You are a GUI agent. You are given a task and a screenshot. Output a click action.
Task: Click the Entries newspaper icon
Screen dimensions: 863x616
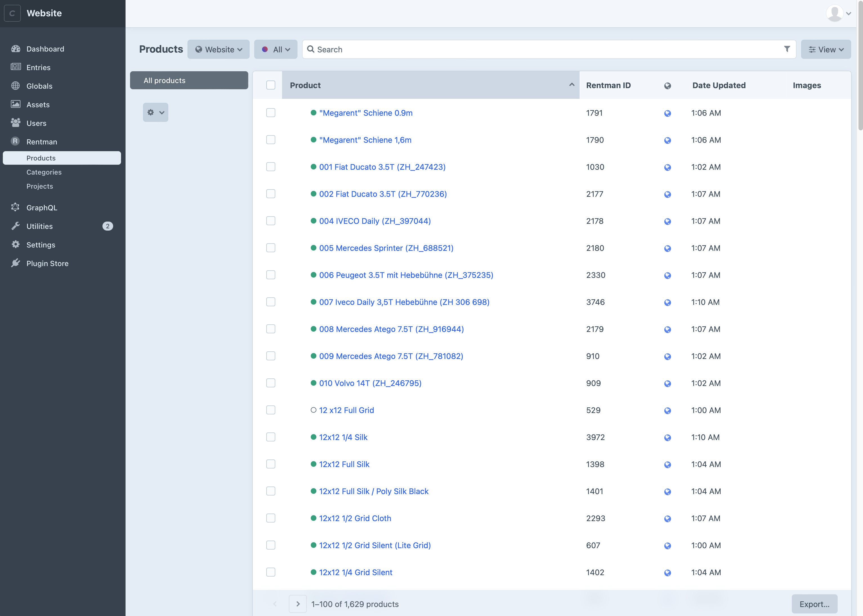click(x=15, y=67)
